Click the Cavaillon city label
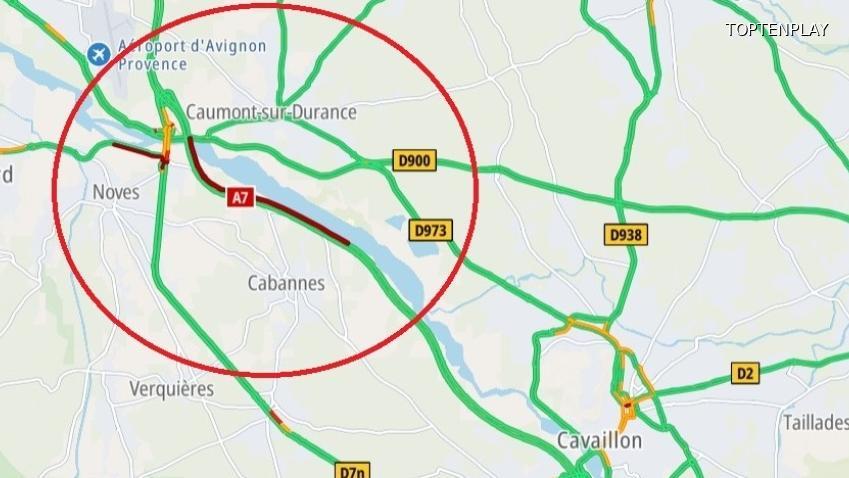 [x=599, y=441]
